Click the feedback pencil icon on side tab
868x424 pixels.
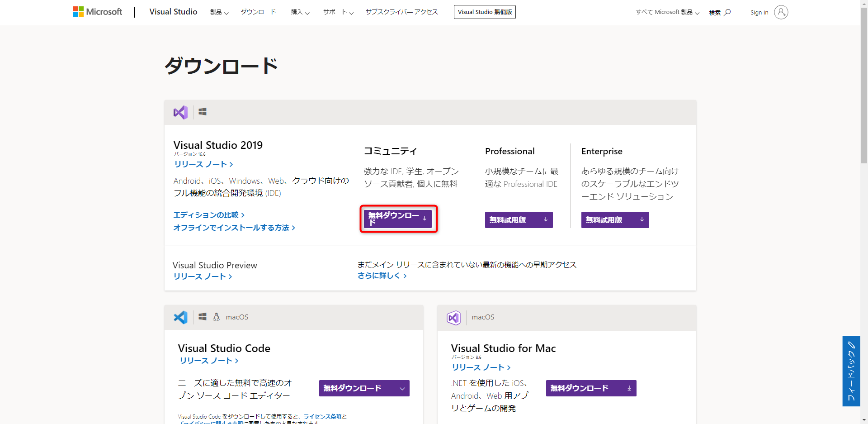[851, 345]
